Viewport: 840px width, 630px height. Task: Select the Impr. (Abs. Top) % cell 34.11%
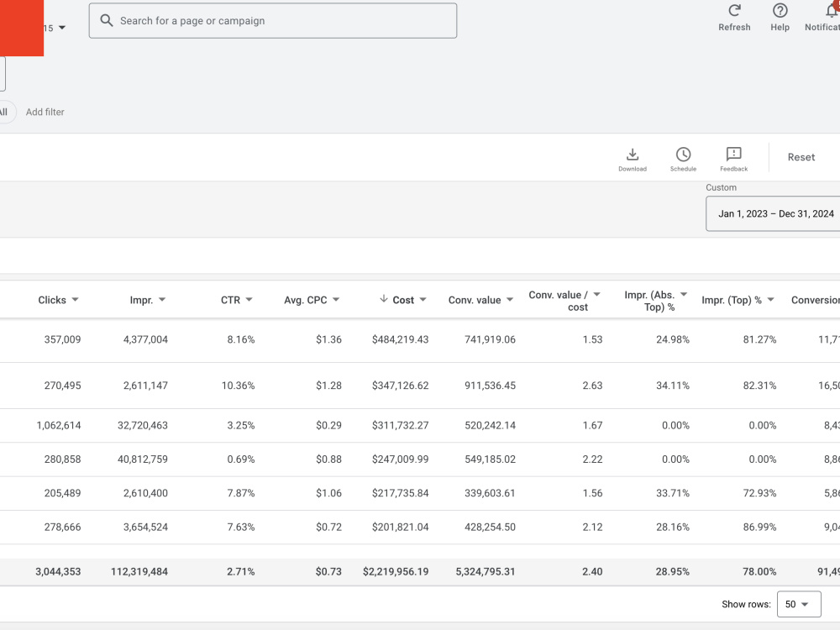click(x=673, y=386)
